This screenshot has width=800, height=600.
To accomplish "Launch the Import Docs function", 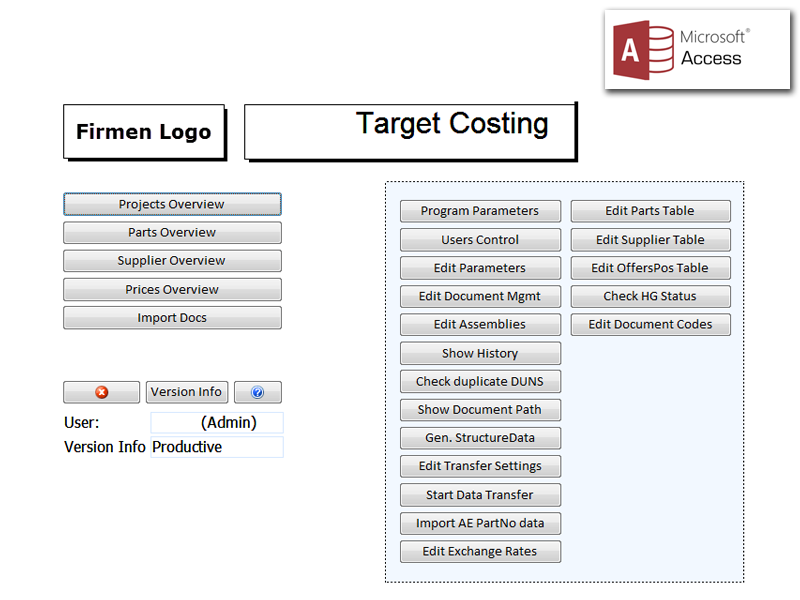I will (x=172, y=317).
